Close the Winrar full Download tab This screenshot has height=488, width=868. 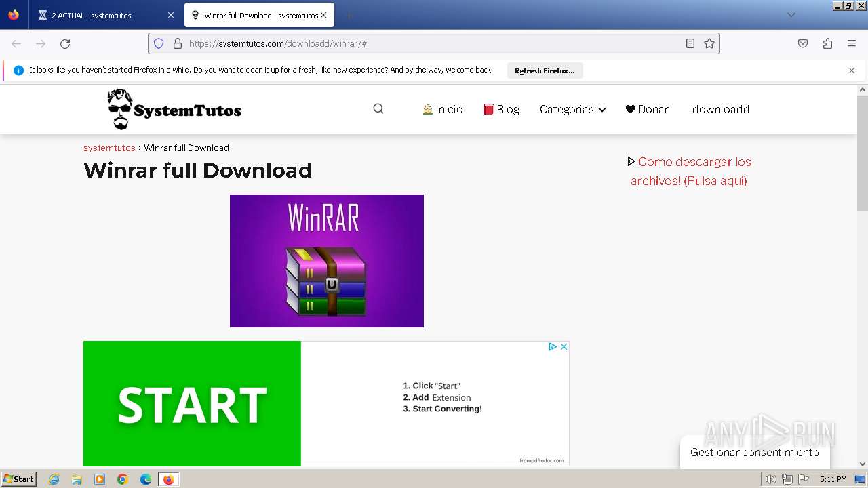click(x=323, y=15)
